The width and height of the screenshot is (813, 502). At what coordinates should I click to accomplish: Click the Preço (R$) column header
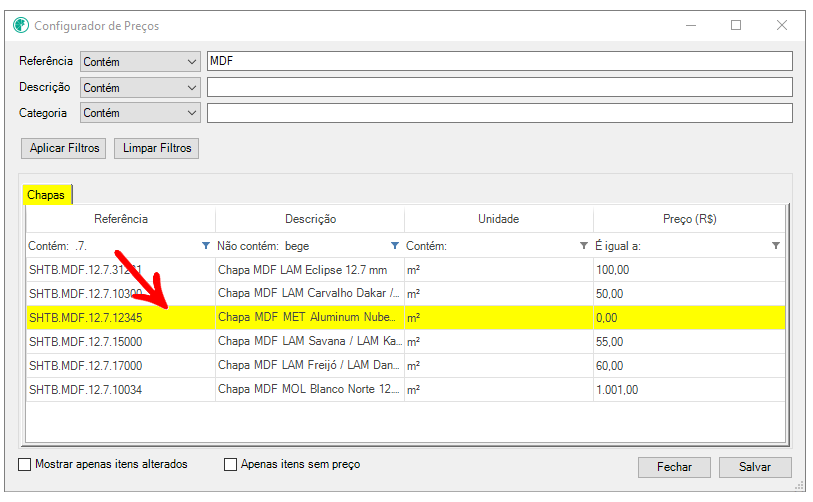689,219
